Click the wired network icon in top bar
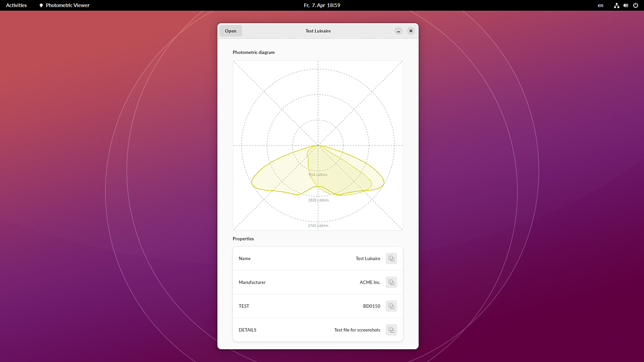The height and width of the screenshot is (362, 644). pos(616,5)
